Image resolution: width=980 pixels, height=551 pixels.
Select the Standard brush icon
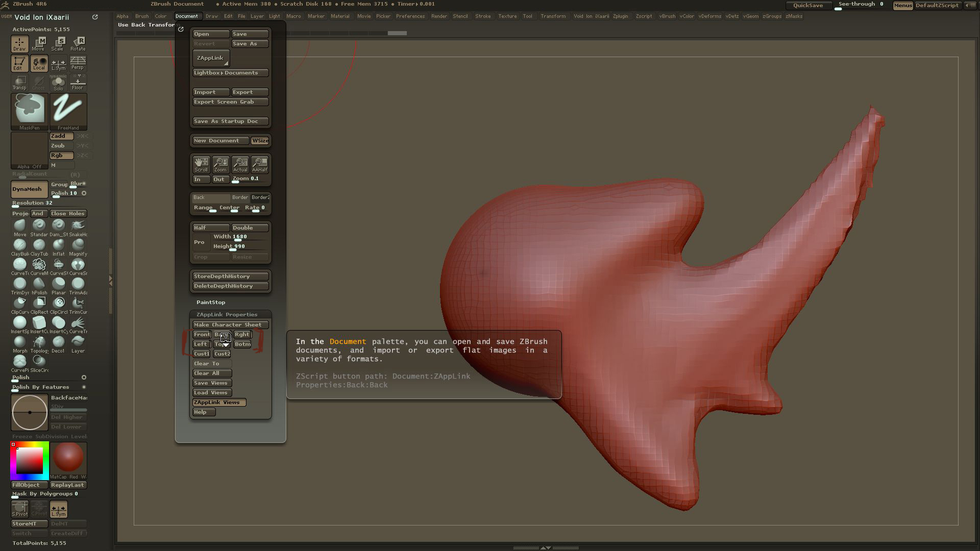click(x=39, y=228)
